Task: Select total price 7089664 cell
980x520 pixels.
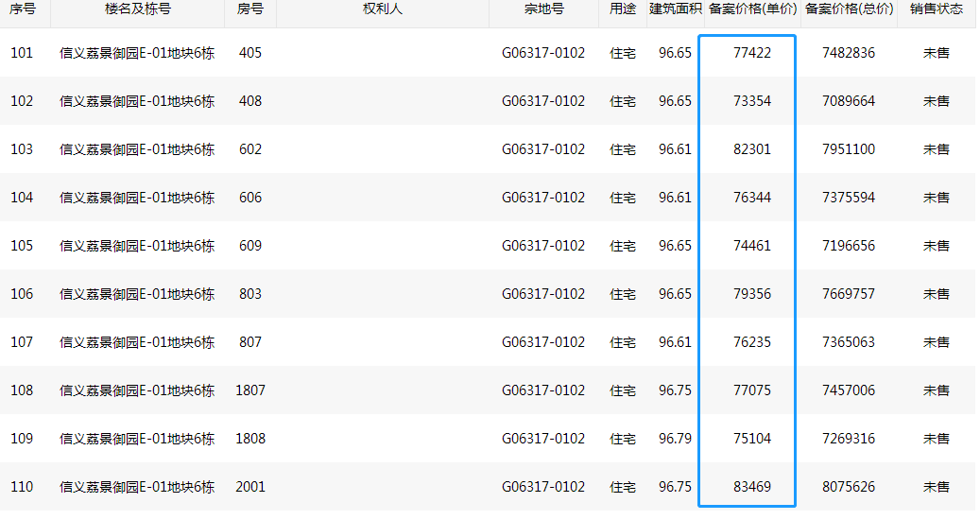Action: coord(849,101)
